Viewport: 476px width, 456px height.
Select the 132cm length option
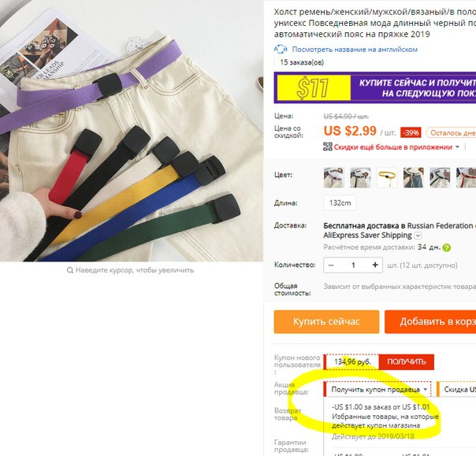pos(340,202)
